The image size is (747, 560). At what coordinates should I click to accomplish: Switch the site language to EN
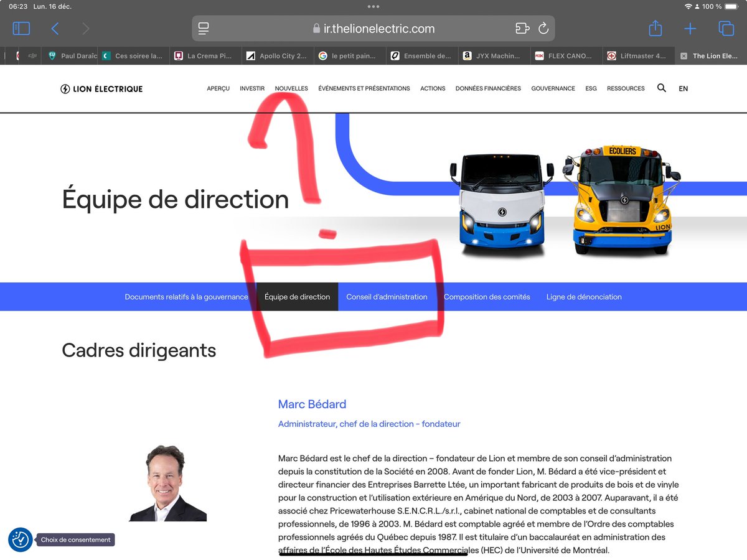(x=683, y=88)
